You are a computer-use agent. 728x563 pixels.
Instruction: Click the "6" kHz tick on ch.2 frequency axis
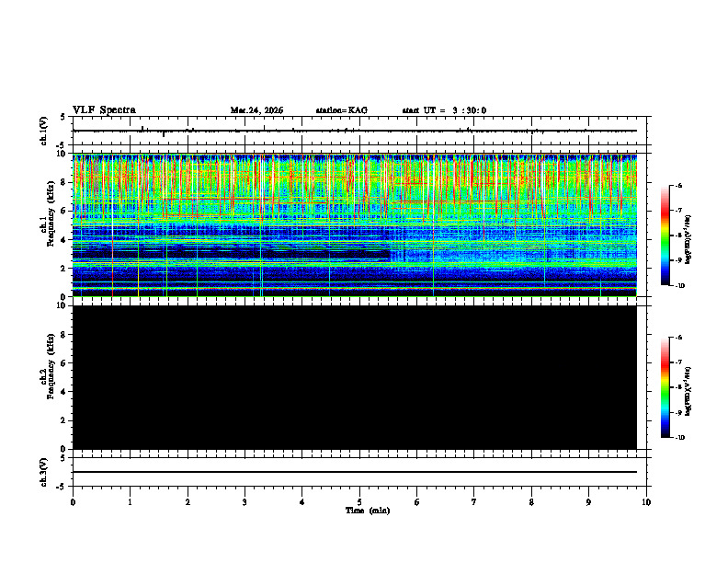pyautogui.click(x=64, y=363)
